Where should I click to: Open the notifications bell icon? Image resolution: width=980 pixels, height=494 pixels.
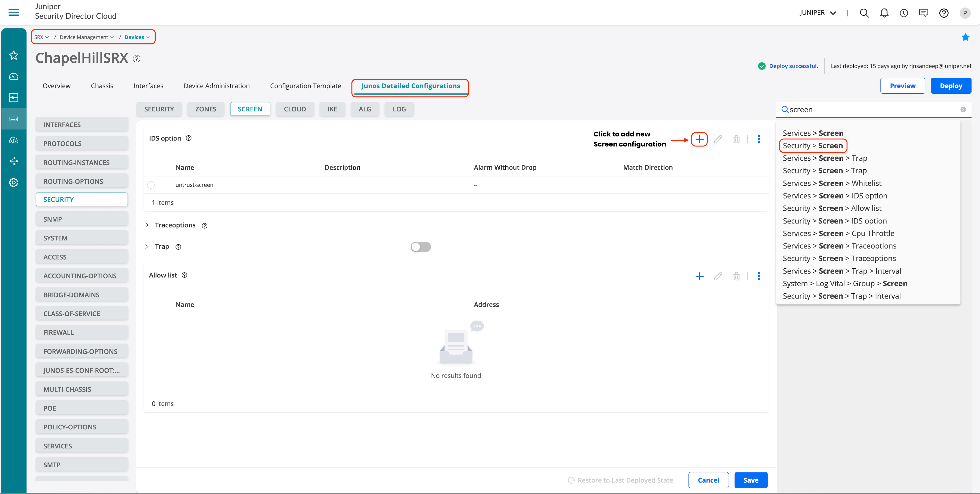pyautogui.click(x=884, y=13)
